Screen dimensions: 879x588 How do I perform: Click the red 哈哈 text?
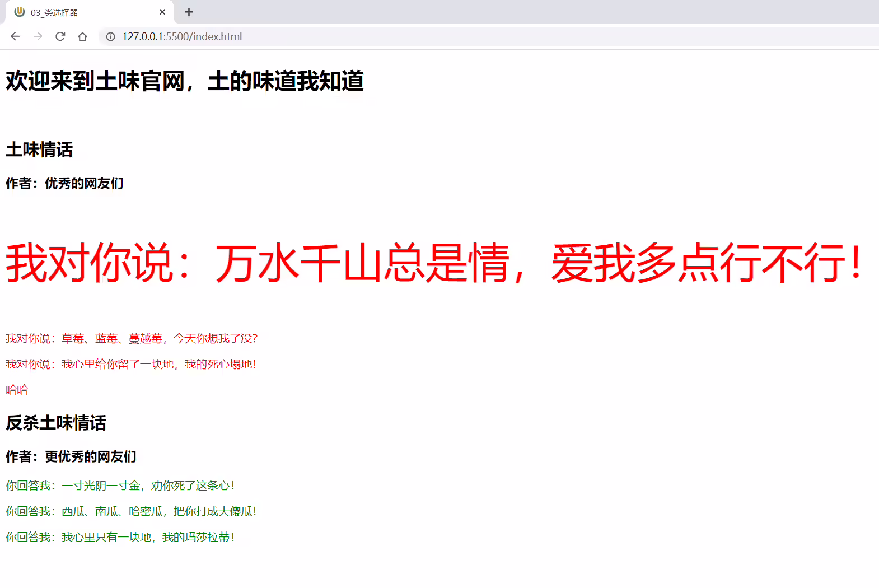(17, 390)
